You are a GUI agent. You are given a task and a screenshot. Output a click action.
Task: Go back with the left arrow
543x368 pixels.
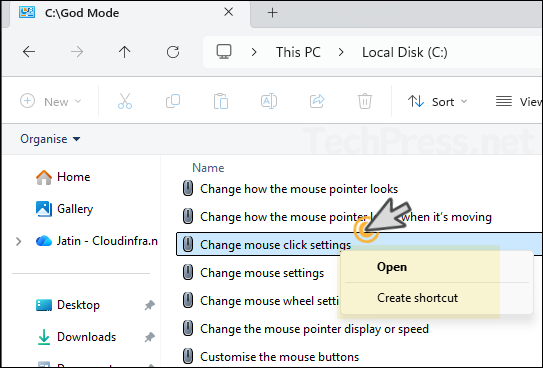click(x=29, y=52)
